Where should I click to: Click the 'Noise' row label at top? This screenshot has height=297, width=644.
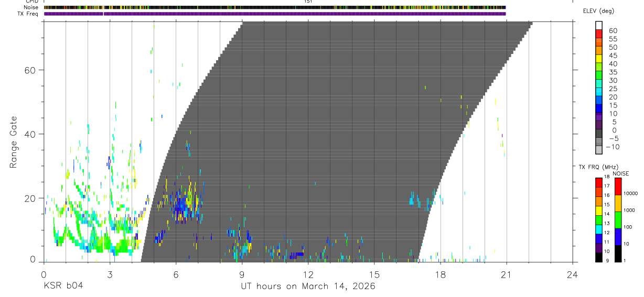coord(31,7)
